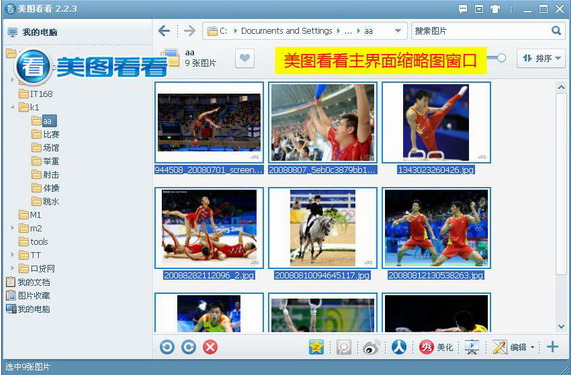
Task: Toggle the heart favorite button for folder aa
Action: tap(245, 58)
